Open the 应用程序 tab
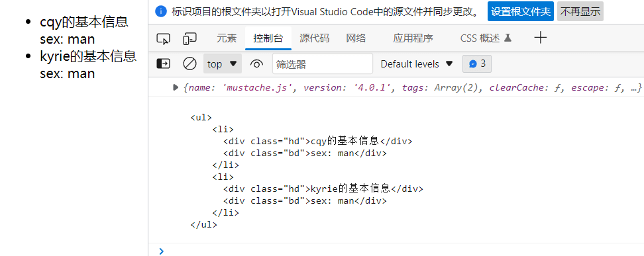This screenshot has width=644, height=256. tap(413, 38)
